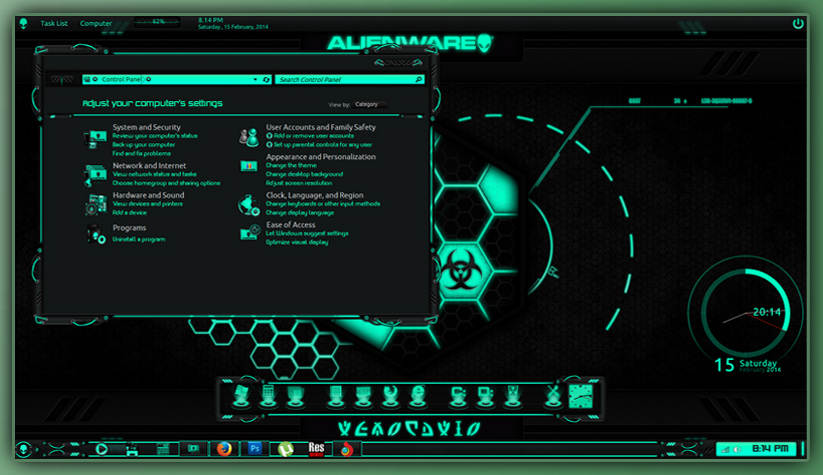
Task: Click the media play button on taskbar
Action: (x=101, y=449)
